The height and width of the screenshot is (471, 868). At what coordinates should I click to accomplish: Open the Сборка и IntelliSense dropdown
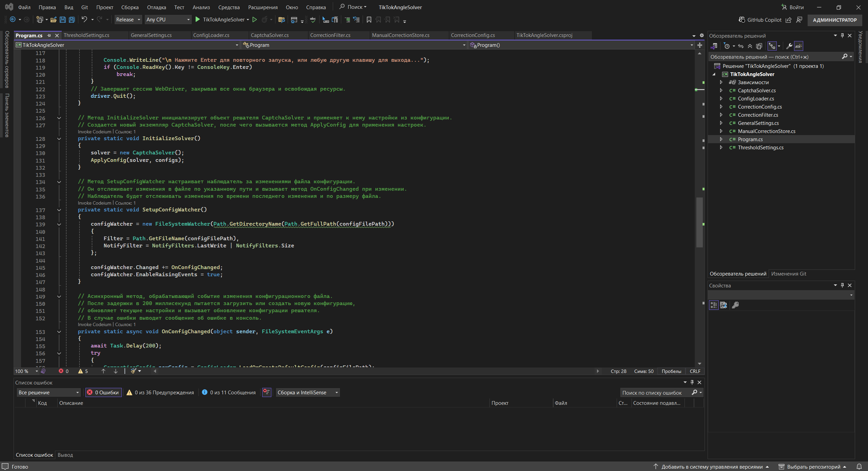(308, 392)
